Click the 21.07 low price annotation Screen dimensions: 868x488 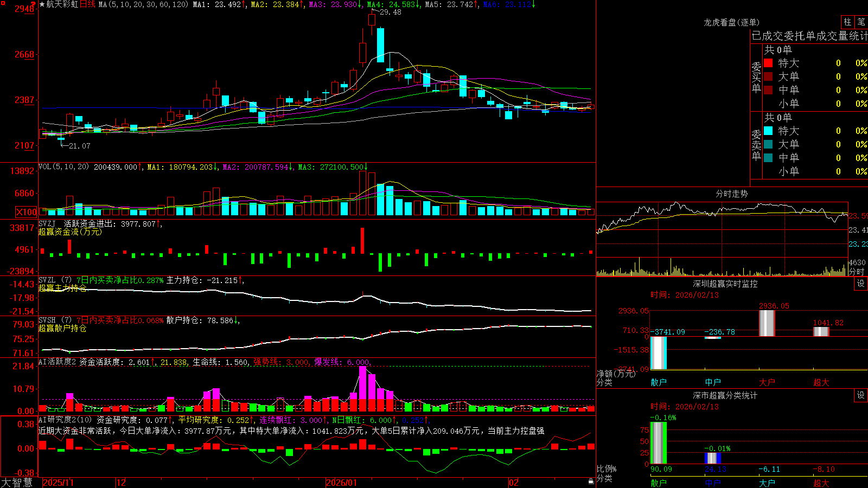pyautogui.click(x=80, y=146)
